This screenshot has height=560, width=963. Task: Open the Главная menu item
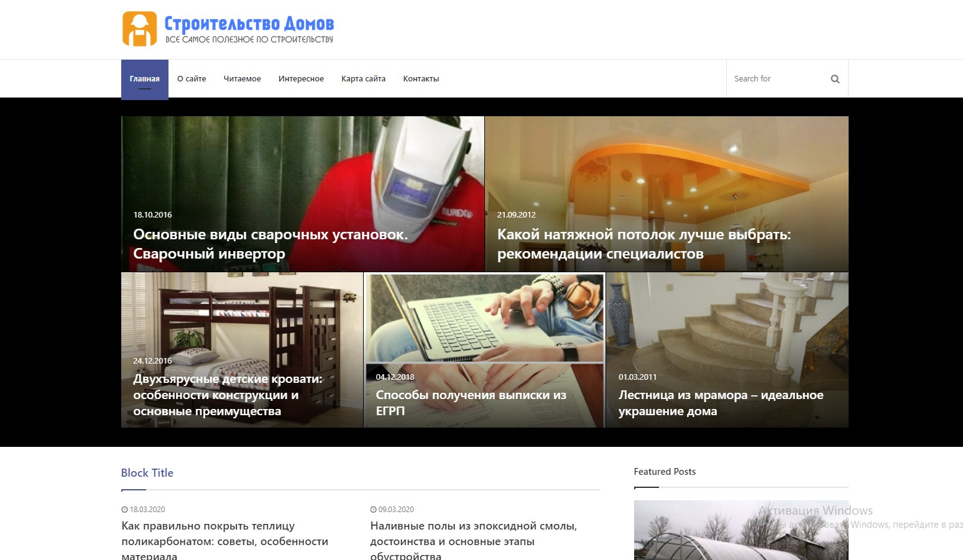145,79
